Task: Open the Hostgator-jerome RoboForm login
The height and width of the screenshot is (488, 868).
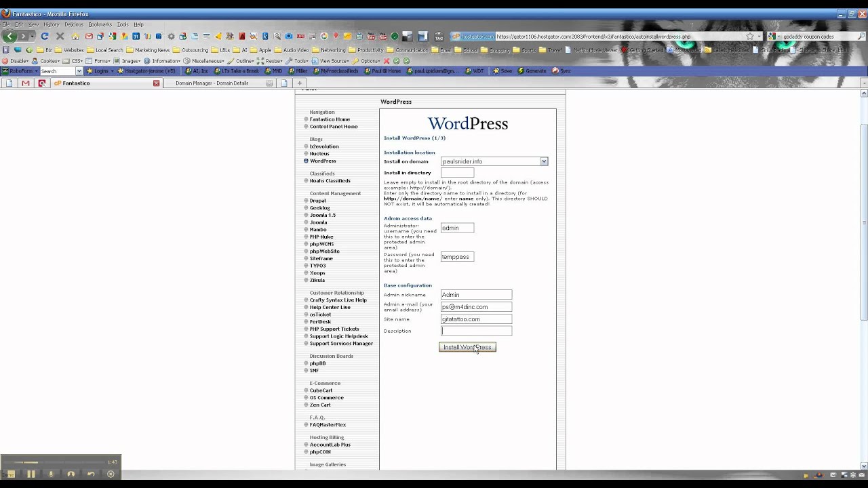Action: (x=146, y=70)
